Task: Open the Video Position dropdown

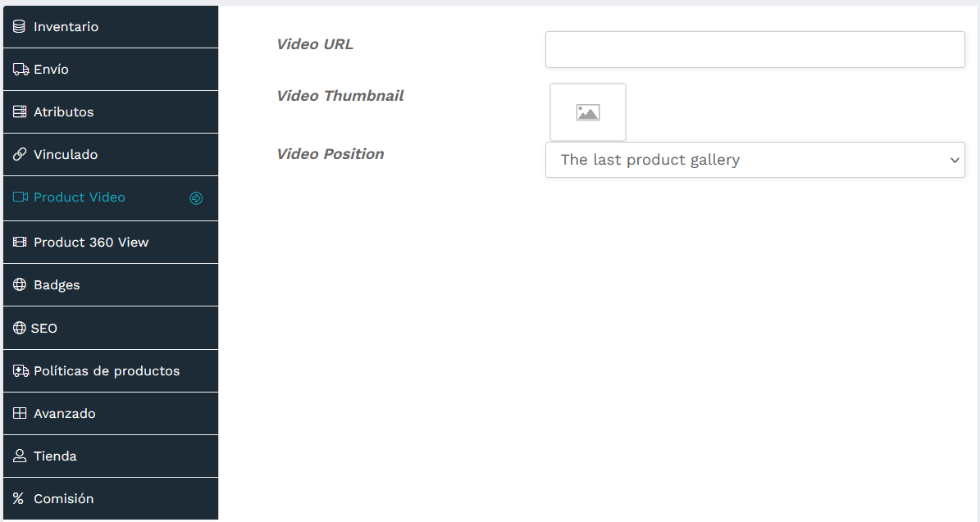Action: pos(754,160)
